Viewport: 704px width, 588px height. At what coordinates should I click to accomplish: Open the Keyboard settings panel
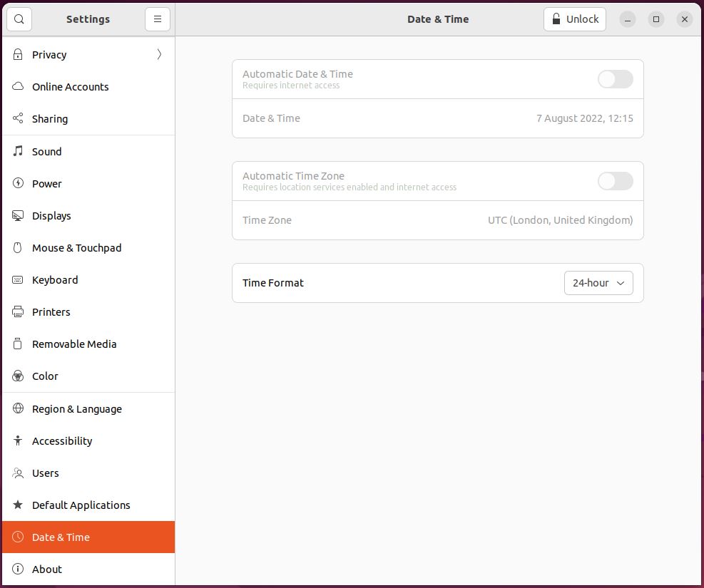click(x=55, y=279)
